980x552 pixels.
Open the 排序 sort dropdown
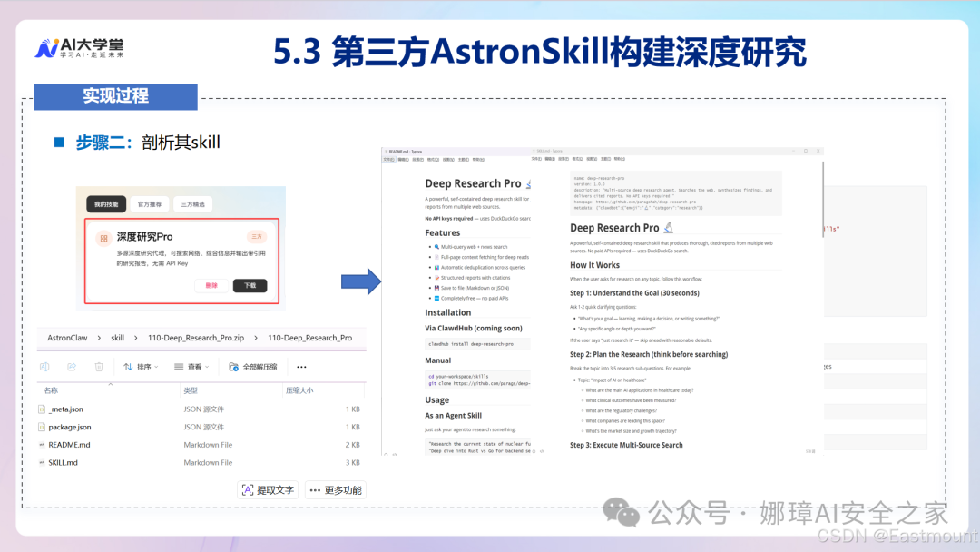[x=141, y=367]
